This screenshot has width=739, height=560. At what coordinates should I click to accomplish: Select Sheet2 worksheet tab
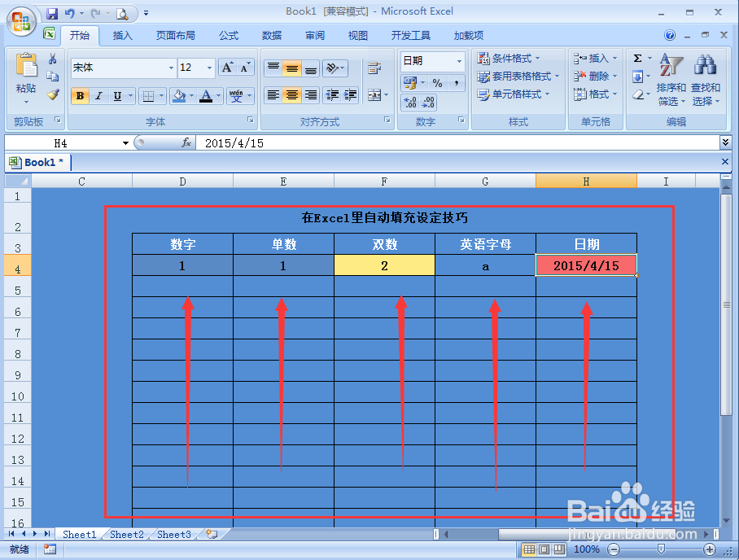pos(127,535)
